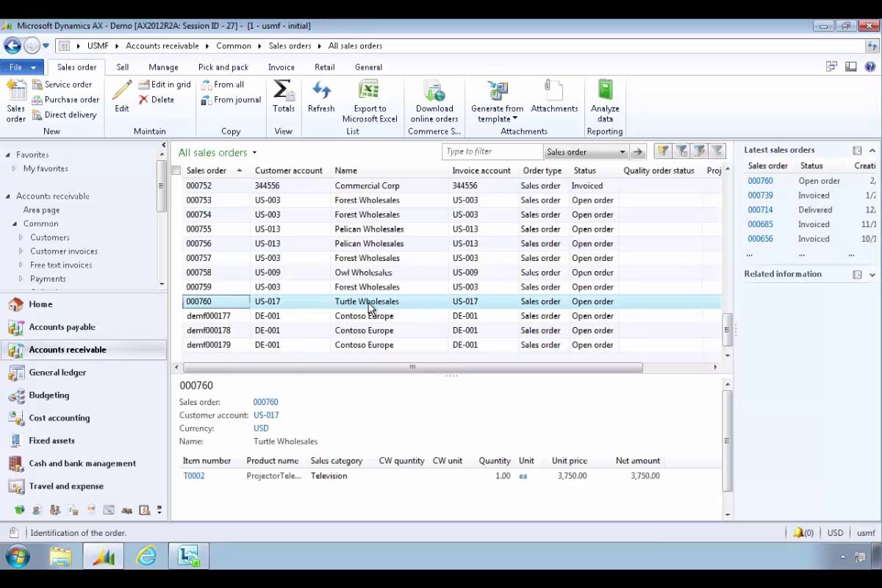Screen dimensions: 882x588
Task: Open the Fixed assets module
Action: tap(51, 441)
